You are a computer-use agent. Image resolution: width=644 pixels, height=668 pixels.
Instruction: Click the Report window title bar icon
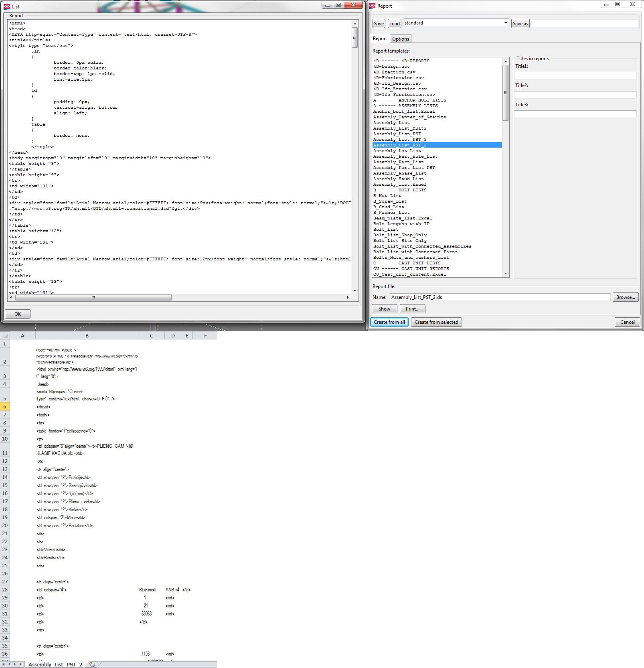coord(372,6)
